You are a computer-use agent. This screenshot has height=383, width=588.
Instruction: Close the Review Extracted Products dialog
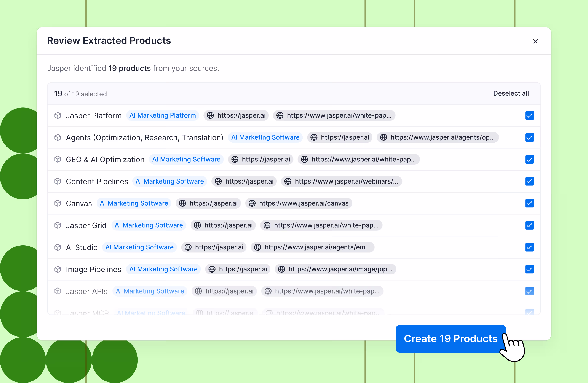pos(535,41)
